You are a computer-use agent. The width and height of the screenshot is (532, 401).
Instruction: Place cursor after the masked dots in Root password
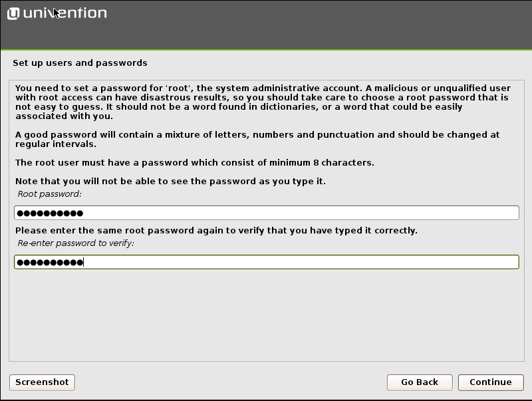[84, 213]
